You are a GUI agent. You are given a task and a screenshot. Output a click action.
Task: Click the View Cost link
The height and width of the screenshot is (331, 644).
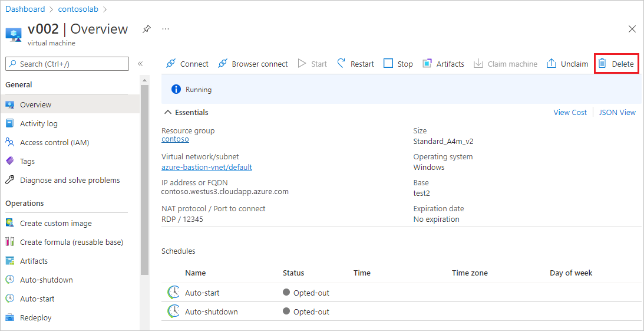click(570, 112)
